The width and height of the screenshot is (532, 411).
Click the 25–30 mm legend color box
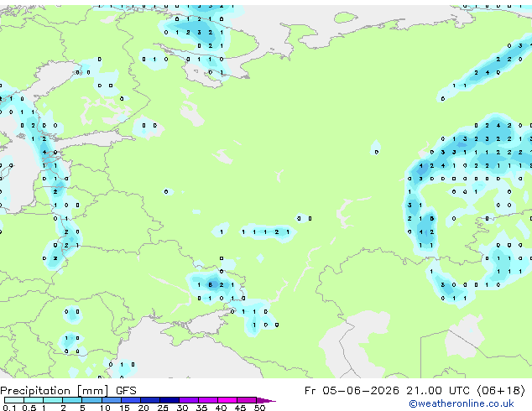tap(170, 400)
